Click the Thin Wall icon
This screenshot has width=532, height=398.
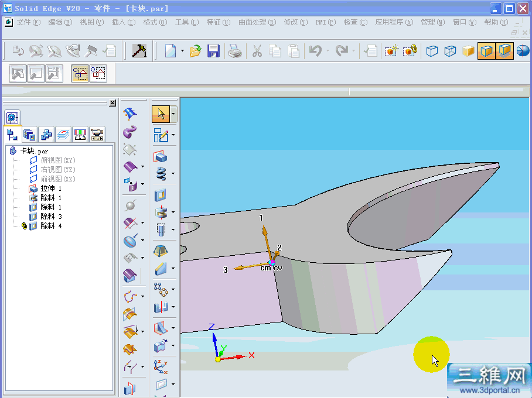pyautogui.click(x=161, y=307)
